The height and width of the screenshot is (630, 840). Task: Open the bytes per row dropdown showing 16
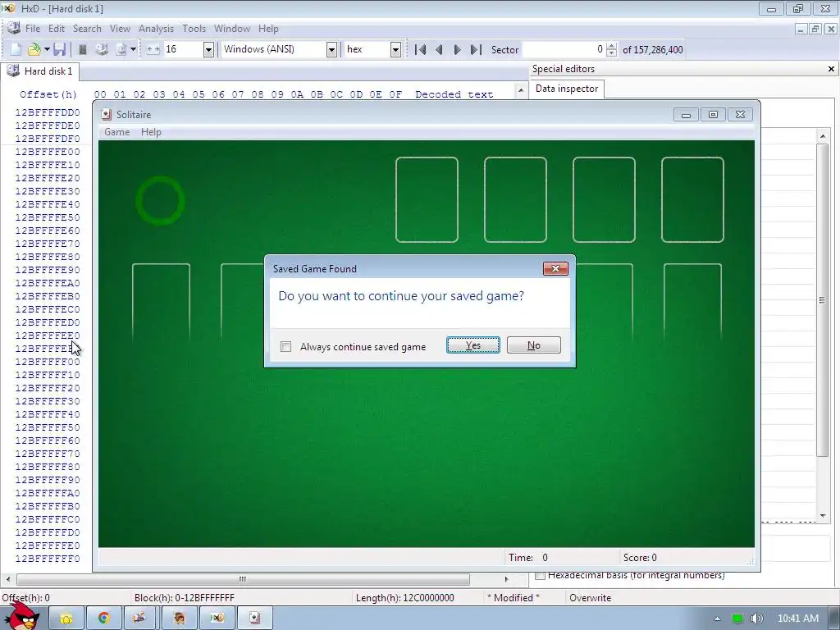(x=208, y=49)
